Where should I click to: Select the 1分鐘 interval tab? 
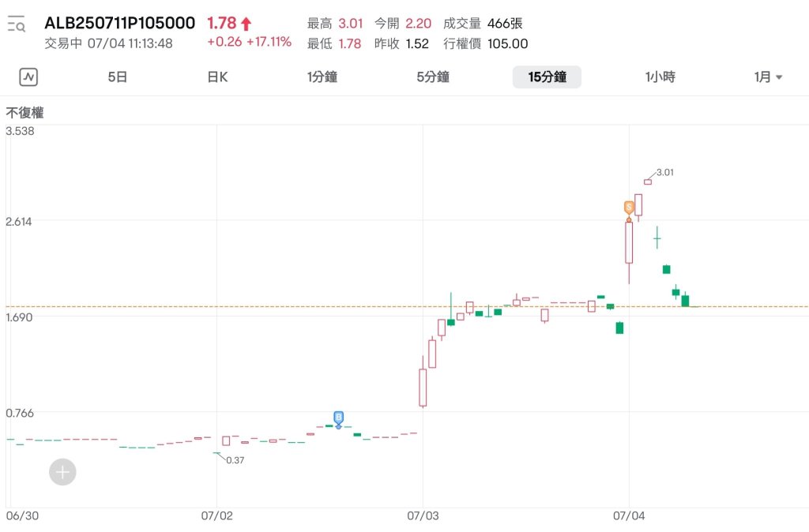pos(322,77)
